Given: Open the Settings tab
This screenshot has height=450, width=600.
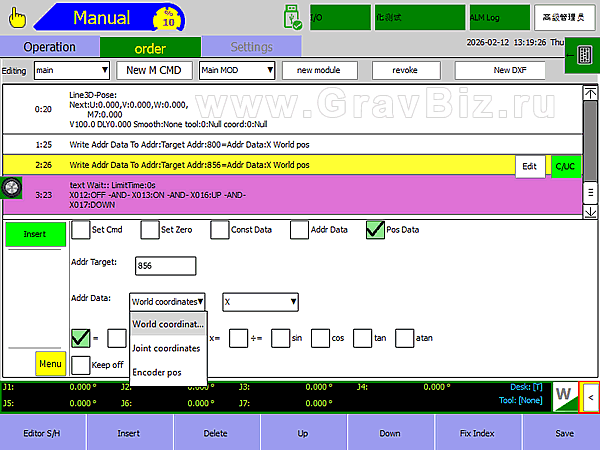Looking at the screenshot, I should pyautogui.click(x=251, y=47).
